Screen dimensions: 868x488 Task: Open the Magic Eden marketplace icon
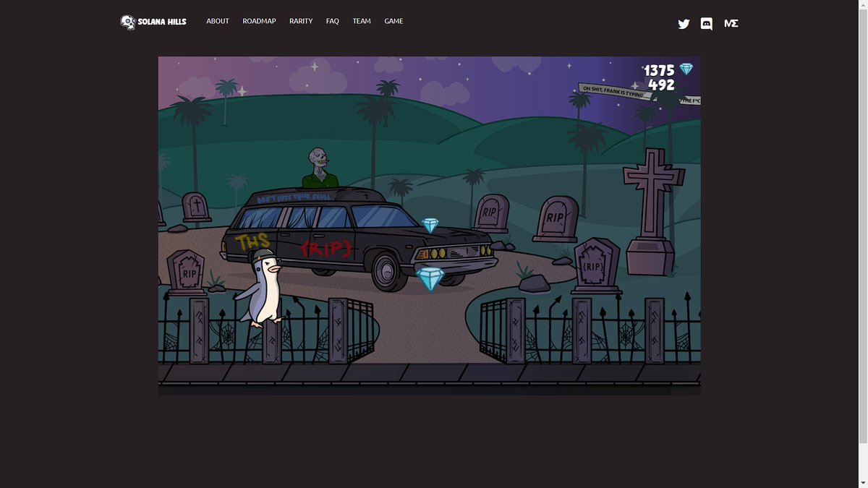click(731, 24)
